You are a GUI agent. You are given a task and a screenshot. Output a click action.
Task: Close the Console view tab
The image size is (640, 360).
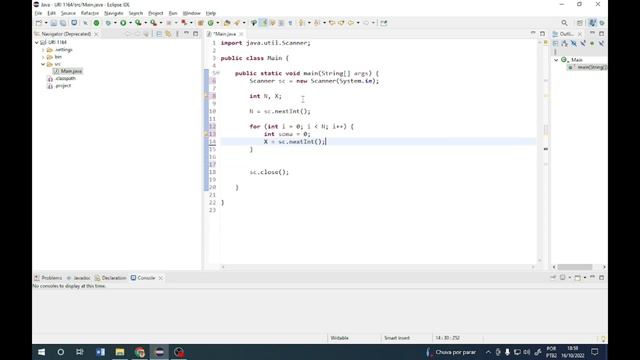(x=160, y=278)
